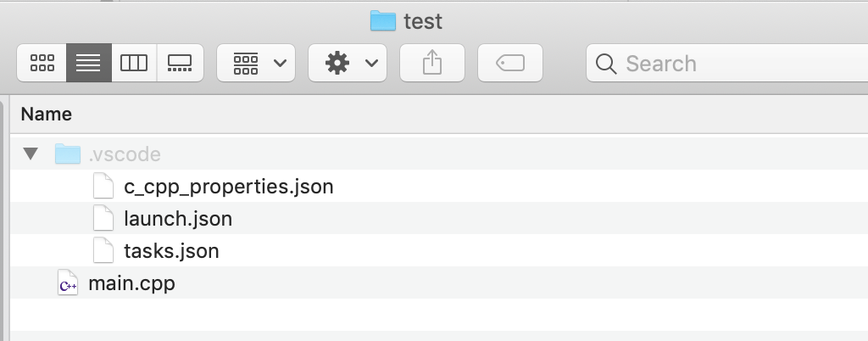Screen dimensions: 868x341
Task: Switch to list view
Action: point(88,63)
